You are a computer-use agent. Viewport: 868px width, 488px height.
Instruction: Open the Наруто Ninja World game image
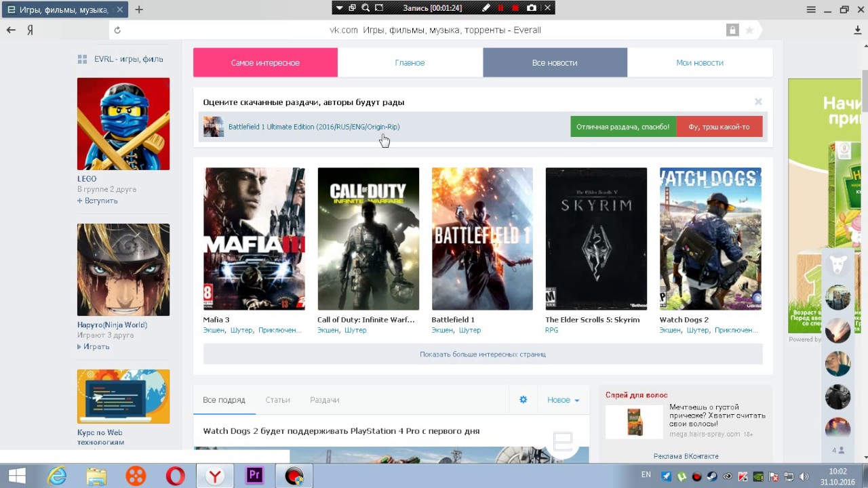point(123,270)
